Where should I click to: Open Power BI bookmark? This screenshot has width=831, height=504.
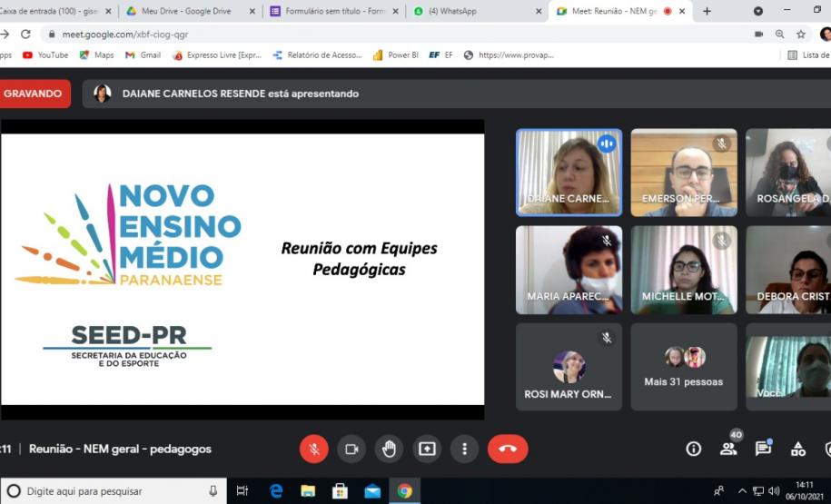(x=396, y=55)
